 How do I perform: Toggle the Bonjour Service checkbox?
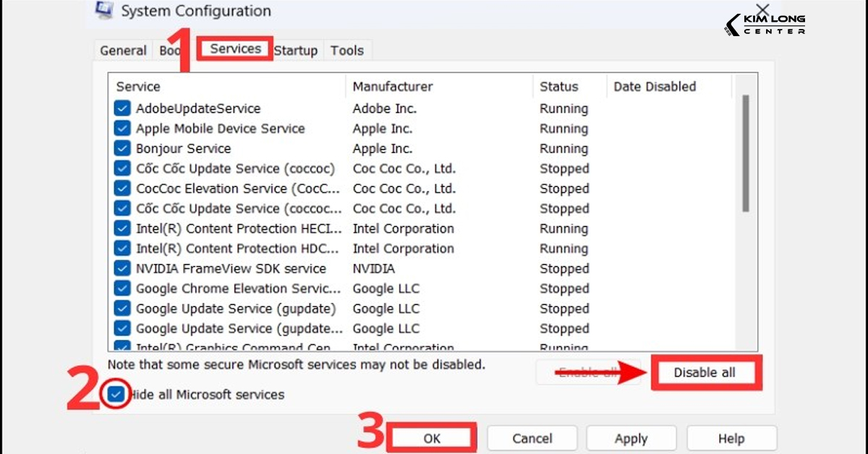tap(122, 149)
